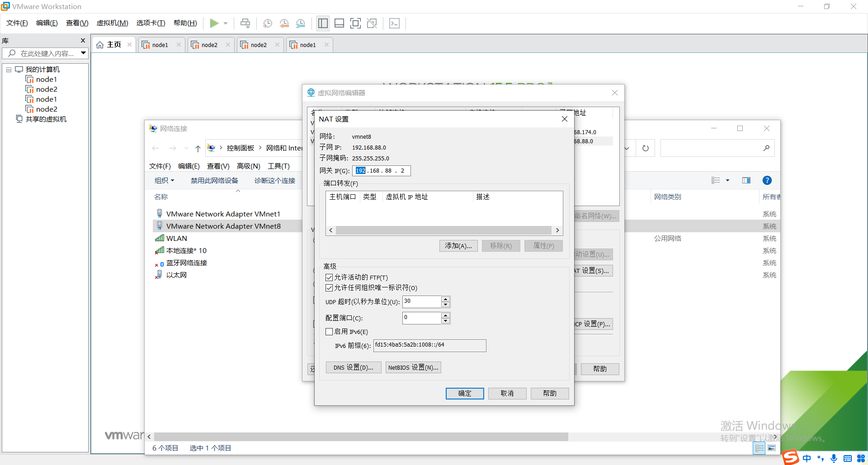The image size is (868, 465).
Task: Select the WLAN connection icon
Action: (159, 238)
